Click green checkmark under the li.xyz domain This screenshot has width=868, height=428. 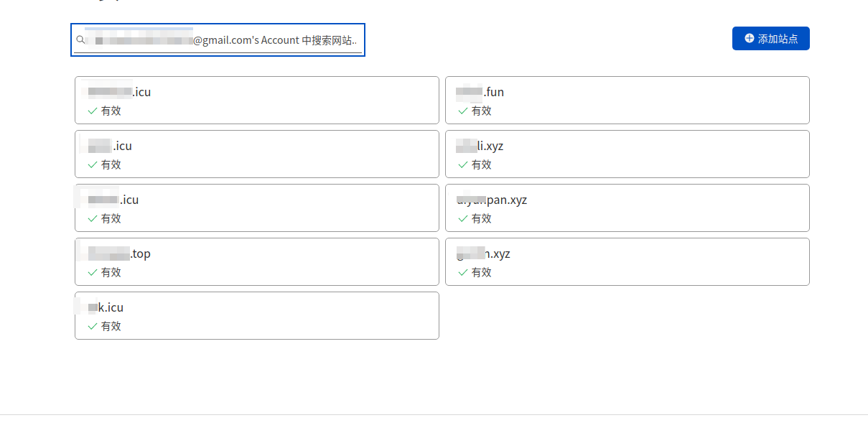pos(463,165)
